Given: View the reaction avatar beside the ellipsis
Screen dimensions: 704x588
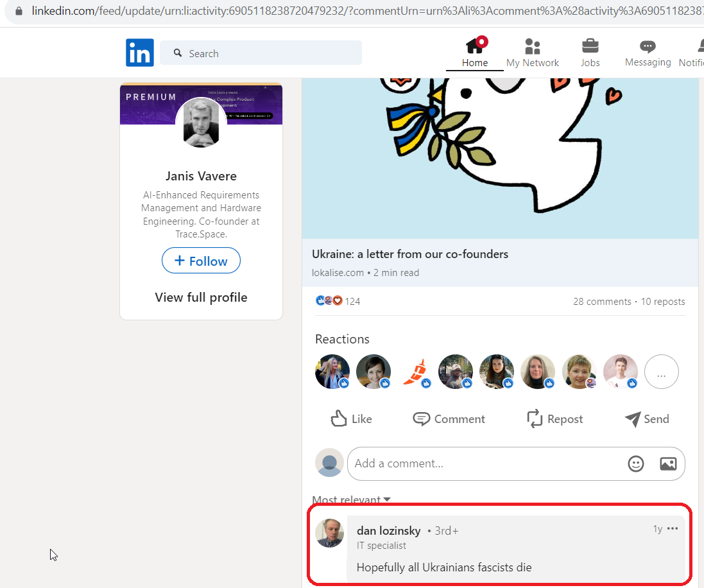Looking at the screenshot, I should pyautogui.click(x=621, y=372).
